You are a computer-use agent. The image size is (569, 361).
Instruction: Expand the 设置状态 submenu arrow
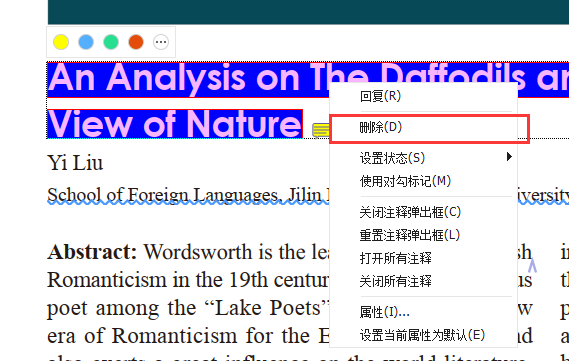(x=509, y=157)
